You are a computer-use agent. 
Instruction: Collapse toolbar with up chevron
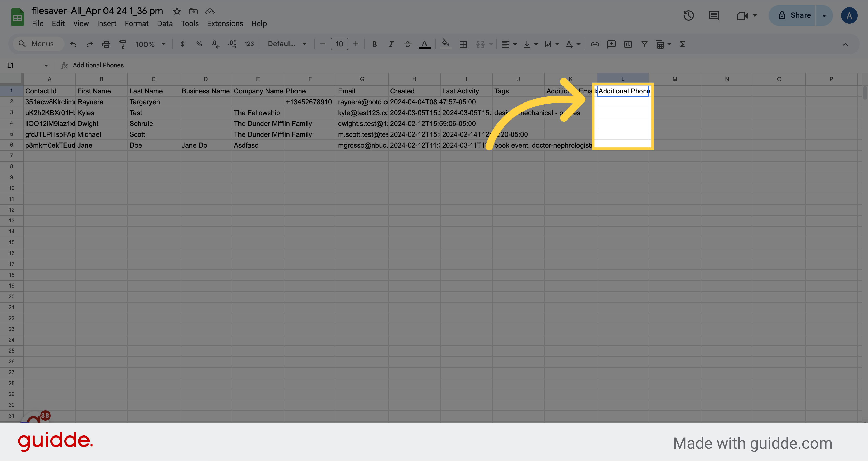tap(845, 44)
